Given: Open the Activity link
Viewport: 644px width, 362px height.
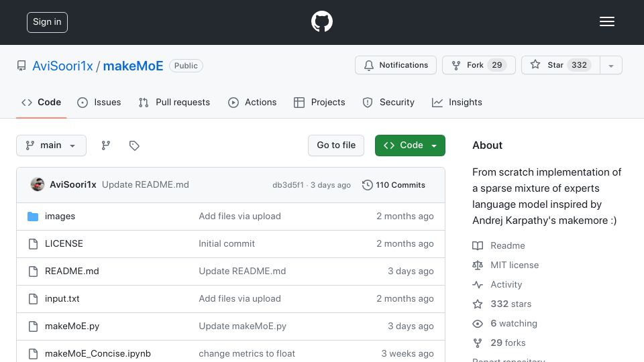Looking at the screenshot, I should point(506,284).
